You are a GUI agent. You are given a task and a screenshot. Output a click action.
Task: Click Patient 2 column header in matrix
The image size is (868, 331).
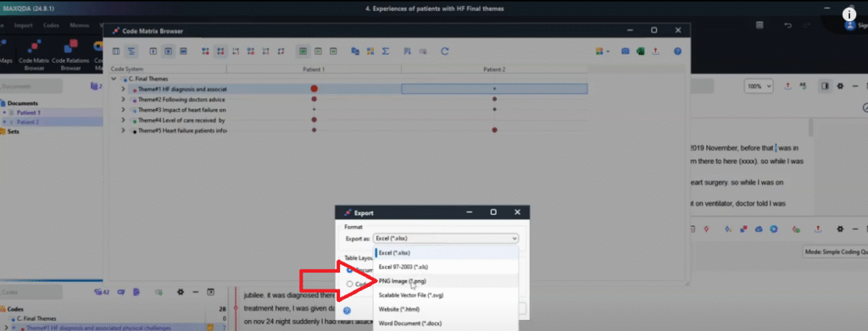coord(494,69)
